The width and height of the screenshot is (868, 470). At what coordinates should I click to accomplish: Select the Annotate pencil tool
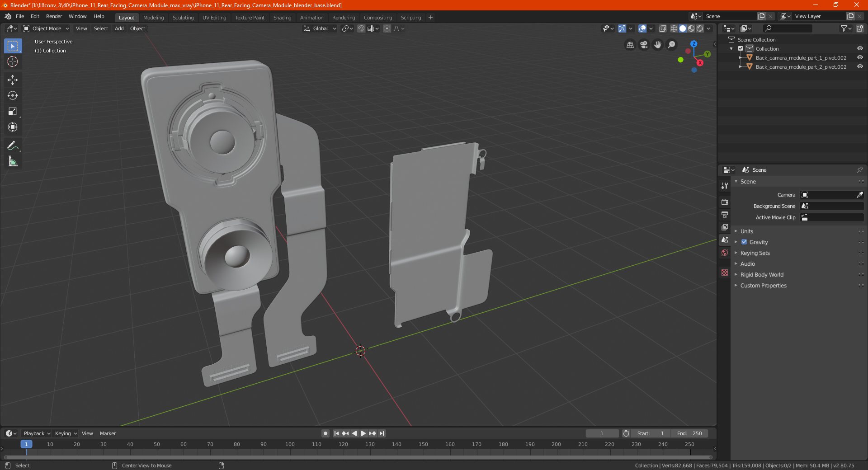click(13, 146)
